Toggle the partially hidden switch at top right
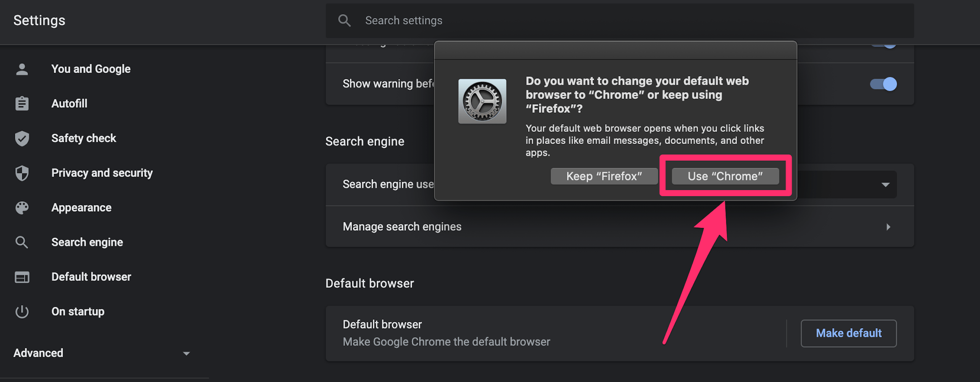 883,45
